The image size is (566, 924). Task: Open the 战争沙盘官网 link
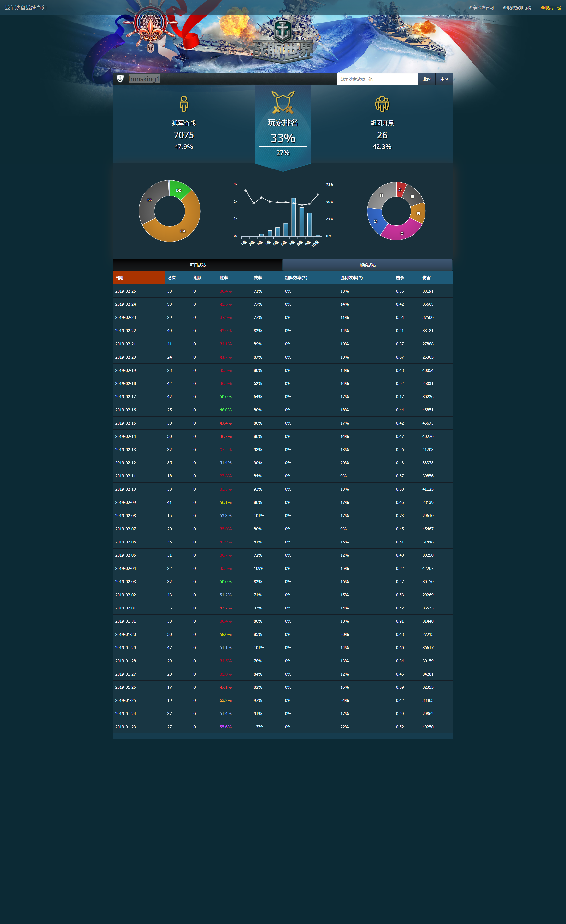coord(481,8)
